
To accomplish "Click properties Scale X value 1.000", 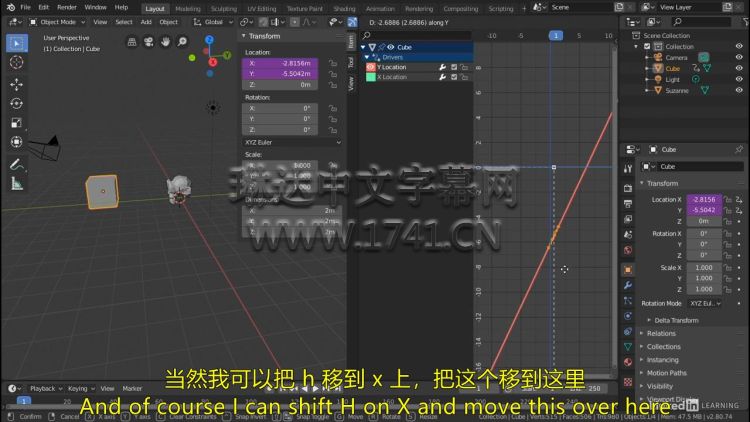I will [x=704, y=267].
